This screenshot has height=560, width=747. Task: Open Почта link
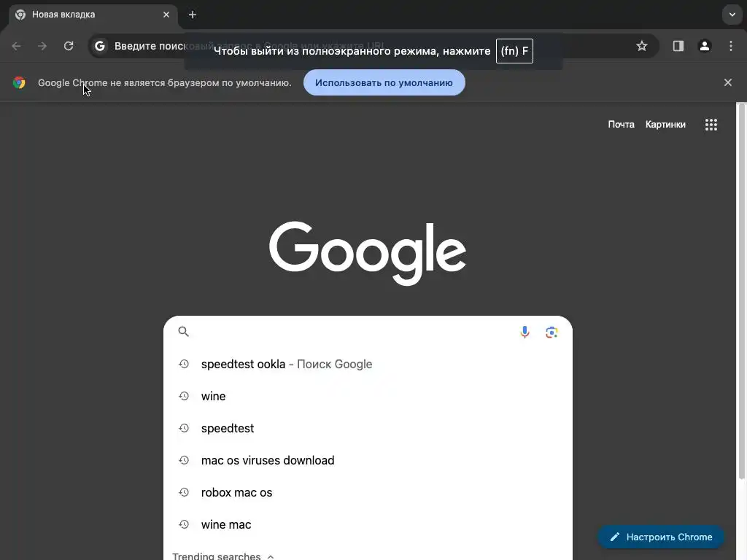[x=622, y=124]
